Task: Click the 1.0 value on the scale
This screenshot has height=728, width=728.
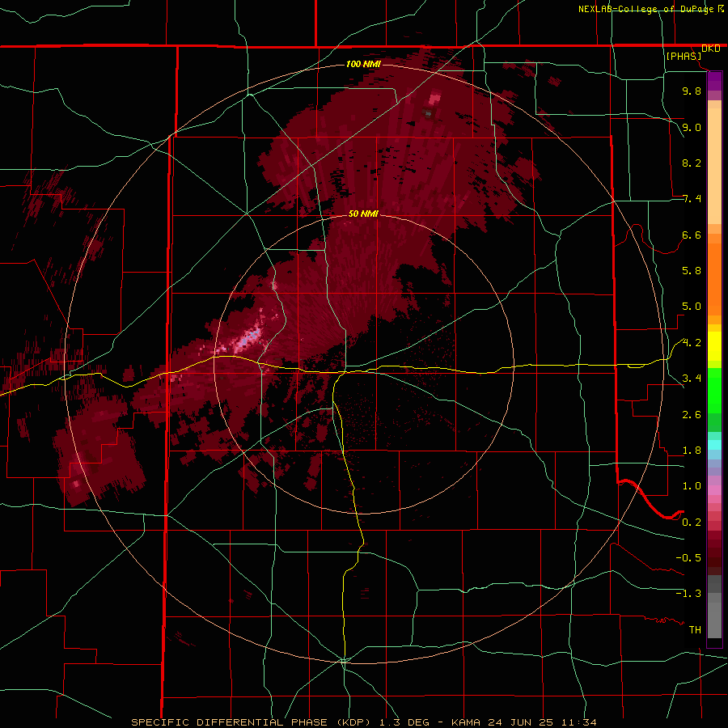Action: point(692,486)
